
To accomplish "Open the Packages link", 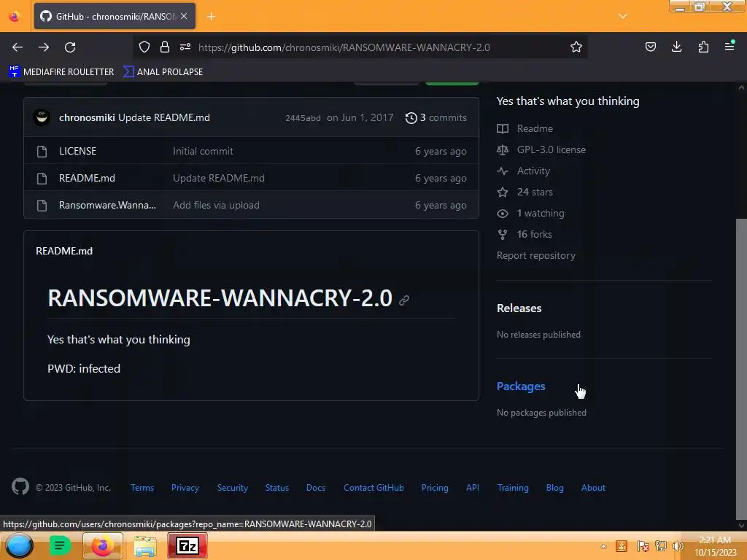I will (x=521, y=386).
